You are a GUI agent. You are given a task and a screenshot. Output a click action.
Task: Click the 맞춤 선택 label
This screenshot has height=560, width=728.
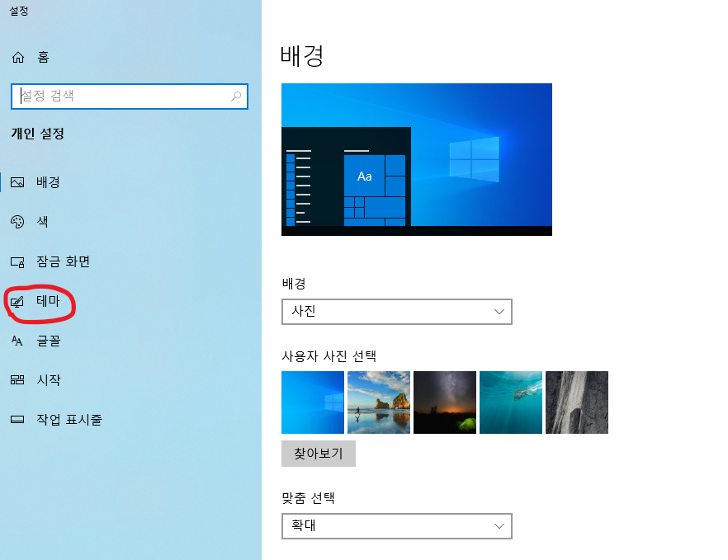coord(309,498)
